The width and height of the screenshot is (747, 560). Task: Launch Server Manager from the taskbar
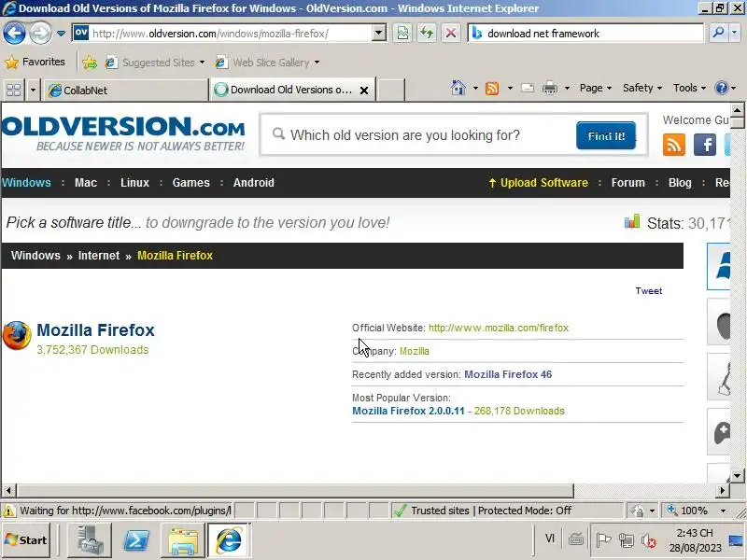click(x=90, y=540)
